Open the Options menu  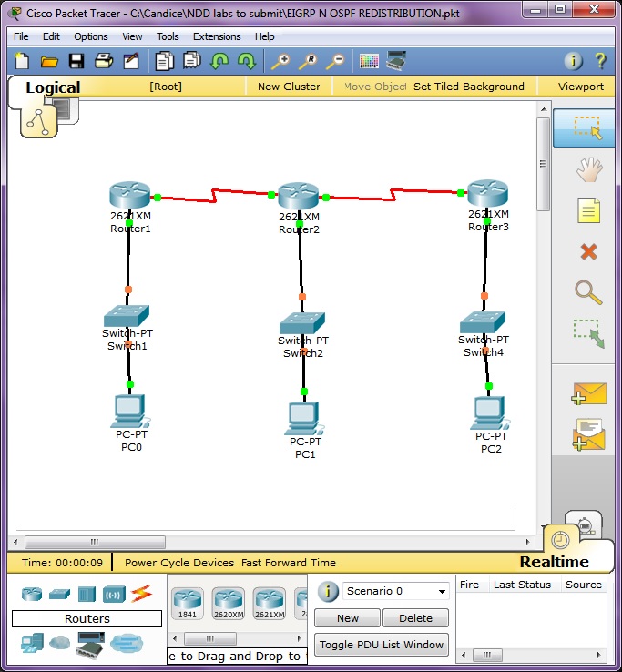[x=91, y=36]
